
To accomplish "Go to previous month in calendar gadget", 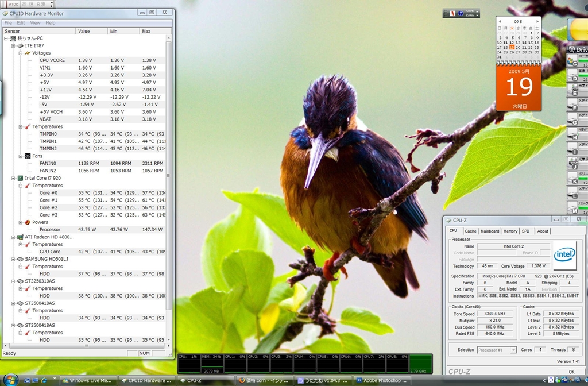I will 500,21.
